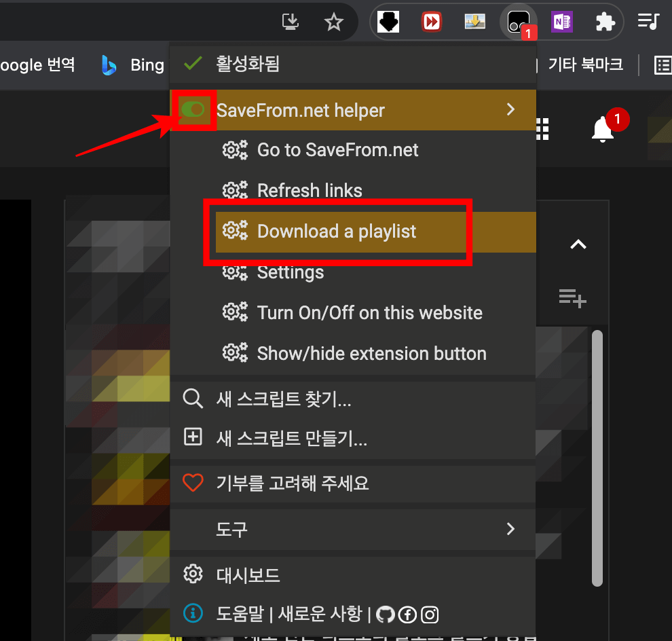Open the OneNote Web Clipper extension
Screen dimensions: 672x641
click(562, 22)
